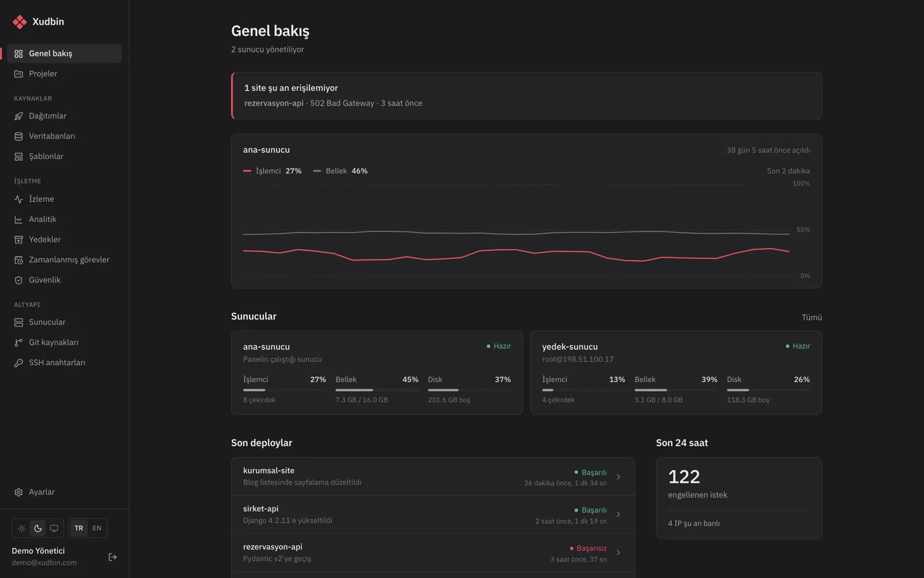Image resolution: width=924 pixels, height=578 pixels.
Task: Click the Güvenlik shield icon
Action: click(18, 280)
